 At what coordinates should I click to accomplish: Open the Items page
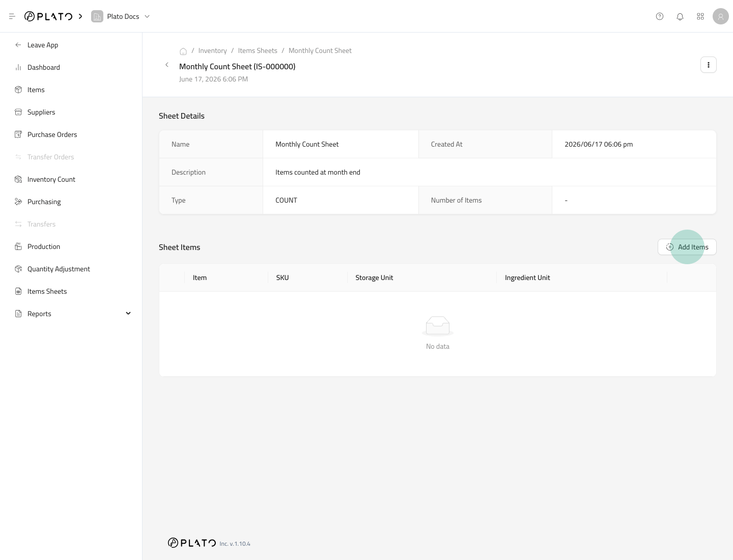pos(36,90)
